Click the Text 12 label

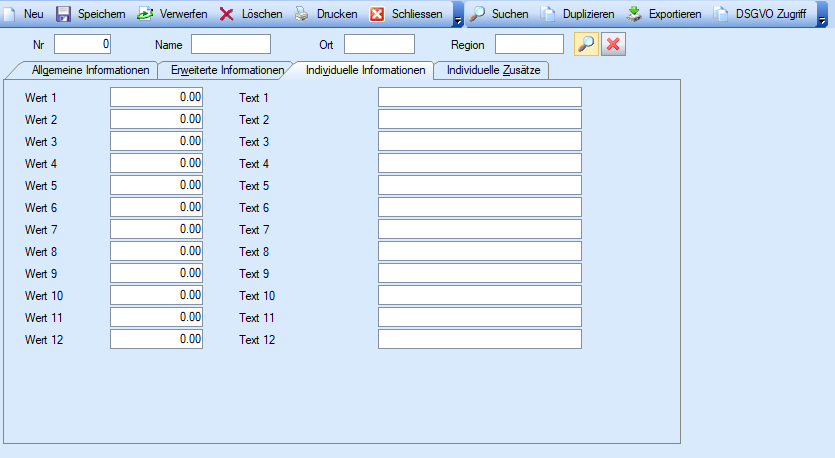257,340
